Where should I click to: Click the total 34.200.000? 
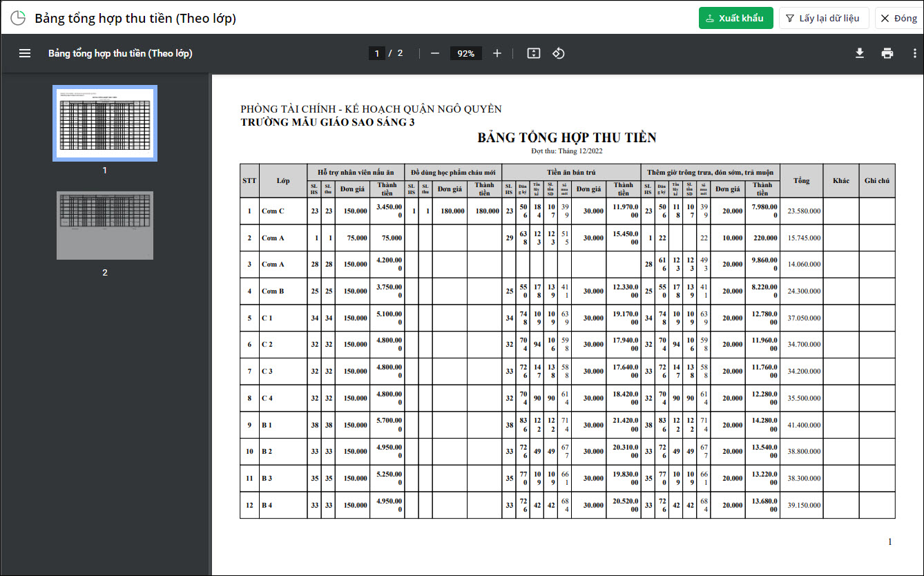point(804,371)
